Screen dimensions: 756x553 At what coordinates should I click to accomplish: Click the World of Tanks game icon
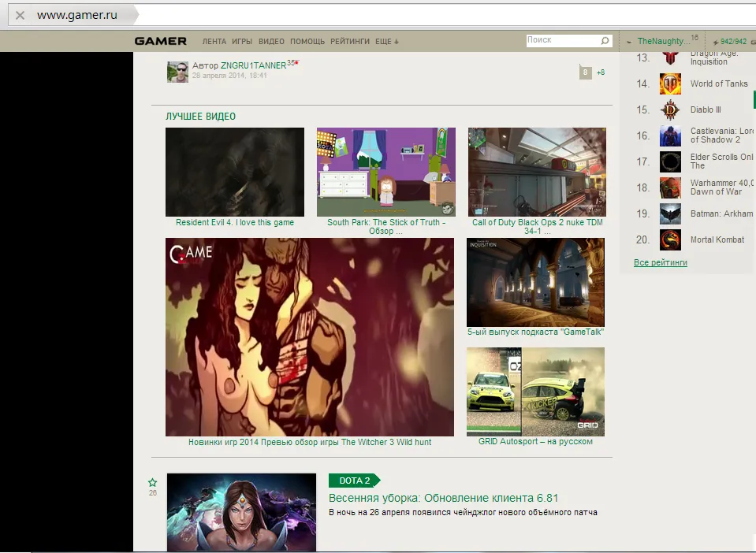point(670,84)
